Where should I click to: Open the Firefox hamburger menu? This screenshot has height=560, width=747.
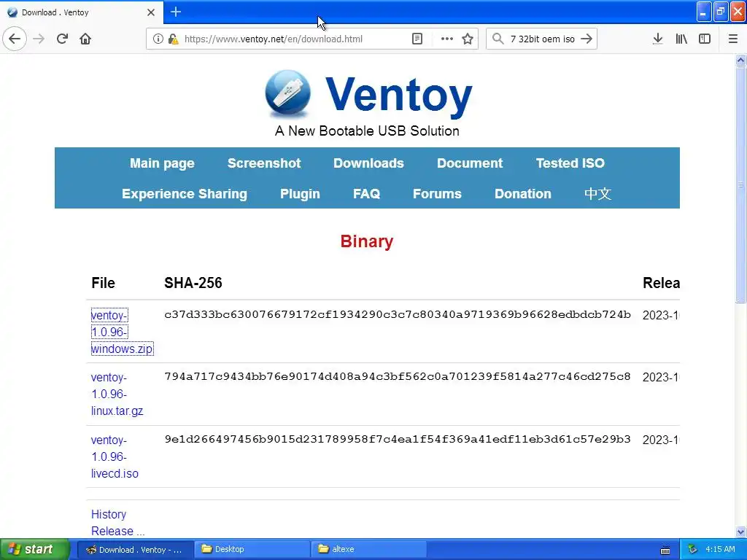pyautogui.click(x=732, y=39)
